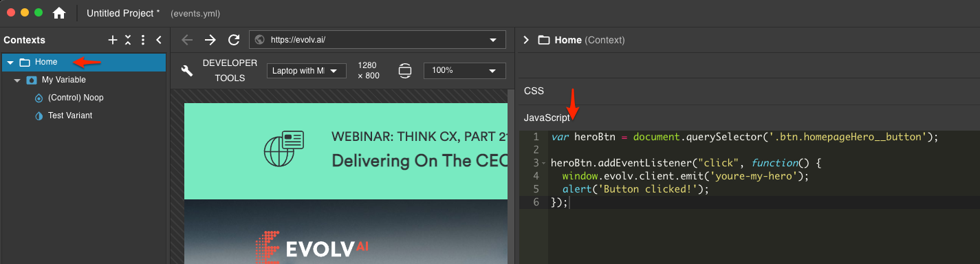This screenshot has width=980, height=264.
Task: Go to the home icon in title bar
Action: [59, 13]
